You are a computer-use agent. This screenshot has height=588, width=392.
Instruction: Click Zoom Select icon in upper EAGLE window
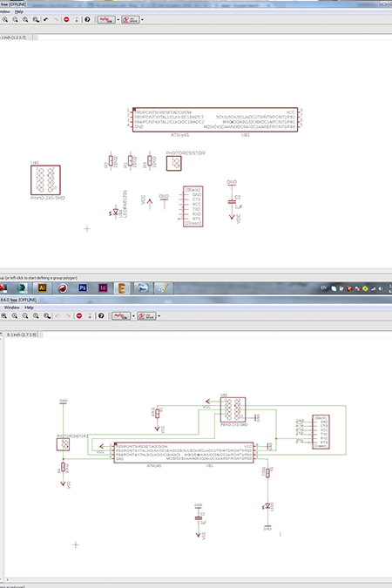36,19
